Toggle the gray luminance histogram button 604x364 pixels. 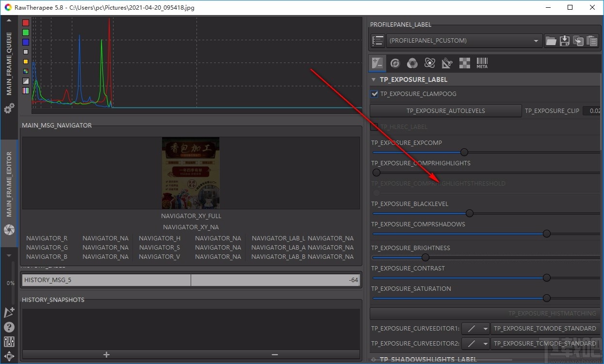[26, 52]
